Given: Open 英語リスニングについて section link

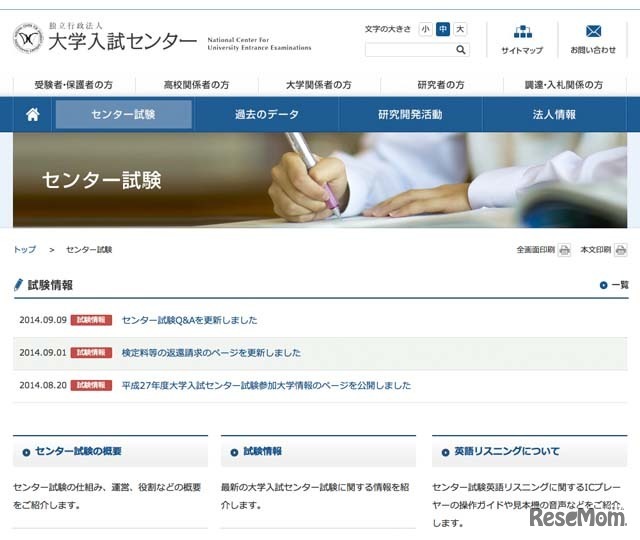Looking at the screenshot, I should pos(507,451).
